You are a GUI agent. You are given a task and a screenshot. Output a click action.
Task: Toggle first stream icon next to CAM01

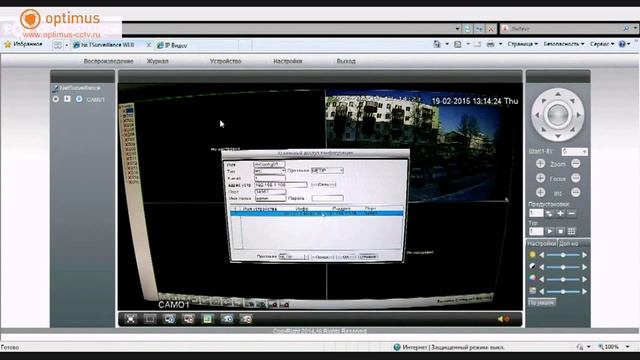click(56, 99)
